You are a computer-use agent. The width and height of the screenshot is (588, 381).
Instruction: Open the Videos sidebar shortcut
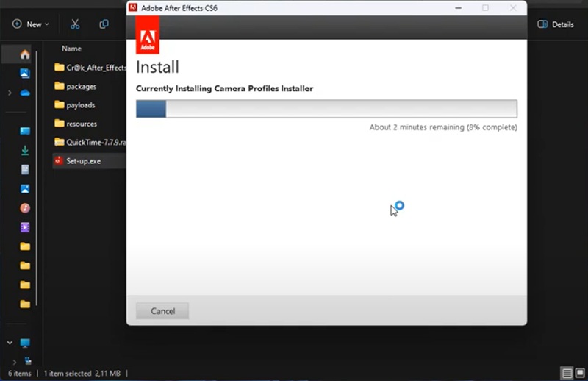click(25, 227)
